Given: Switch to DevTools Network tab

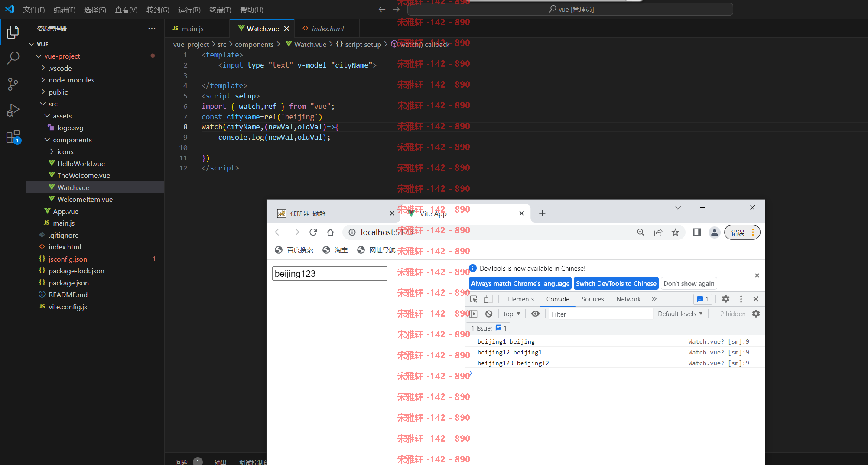Looking at the screenshot, I should coord(628,299).
